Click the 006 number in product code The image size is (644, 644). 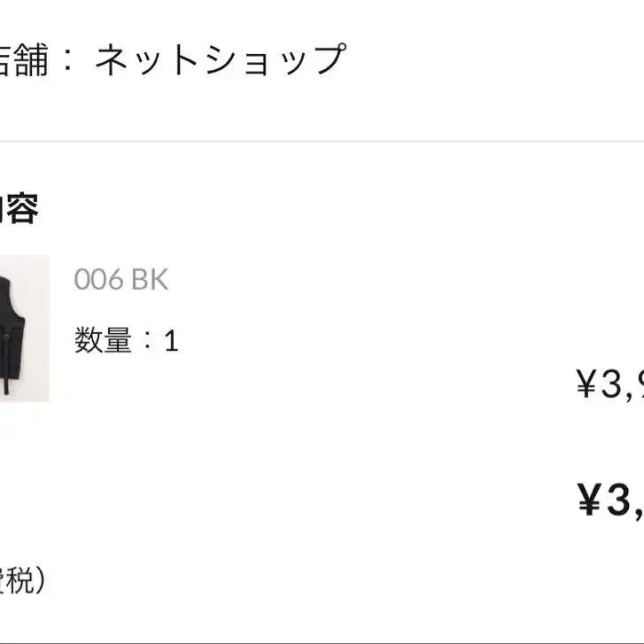click(x=97, y=280)
